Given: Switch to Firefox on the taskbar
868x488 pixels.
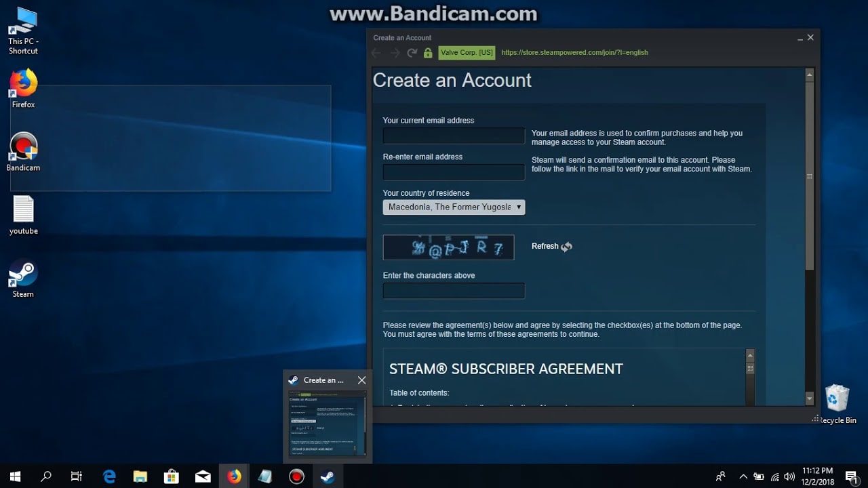Looking at the screenshot, I should point(234,476).
